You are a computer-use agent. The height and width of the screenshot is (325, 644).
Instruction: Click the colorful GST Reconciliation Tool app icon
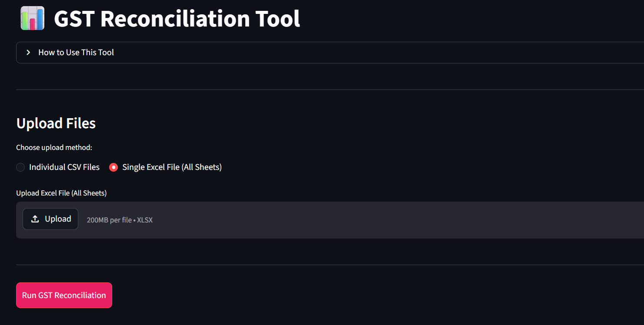[x=32, y=18]
